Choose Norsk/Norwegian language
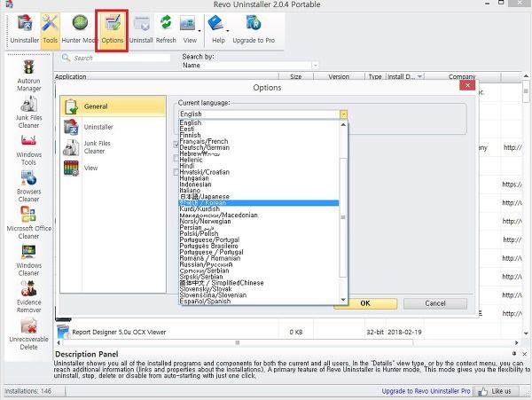Viewport: 532px width, 400px height. (x=259, y=221)
